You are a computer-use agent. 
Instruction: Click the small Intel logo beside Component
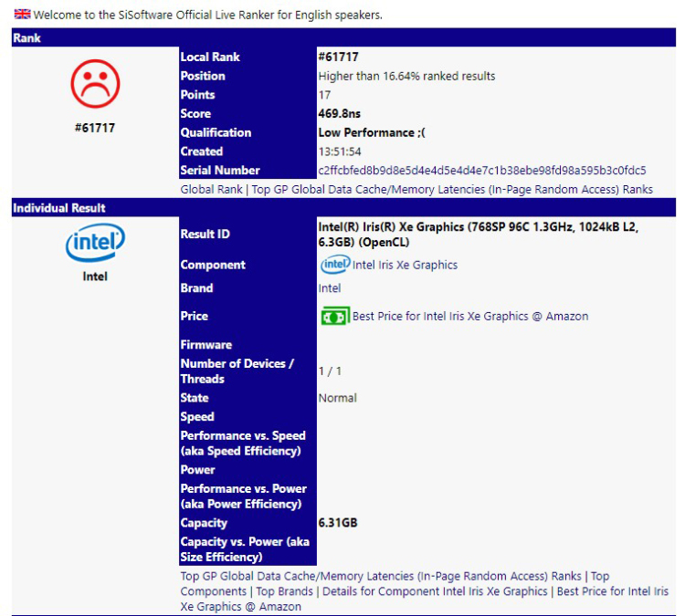tap(335, 265)
